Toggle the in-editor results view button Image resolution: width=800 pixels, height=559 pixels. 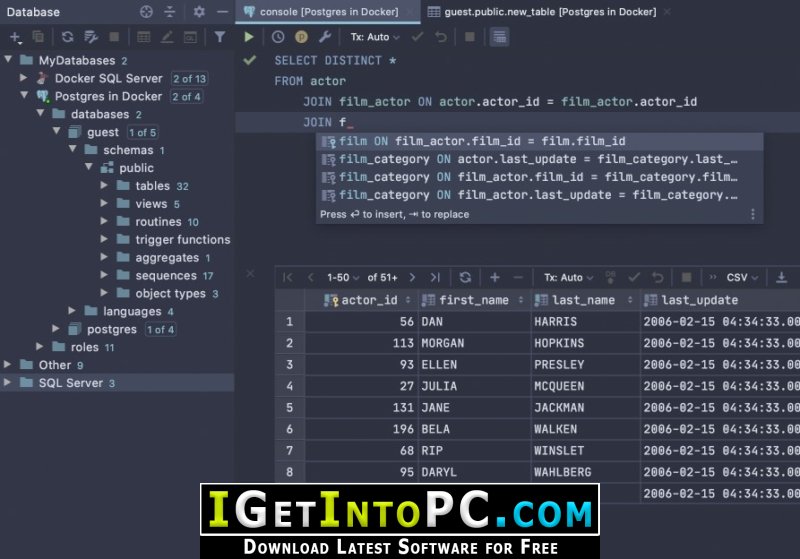[x=499, y=37]
